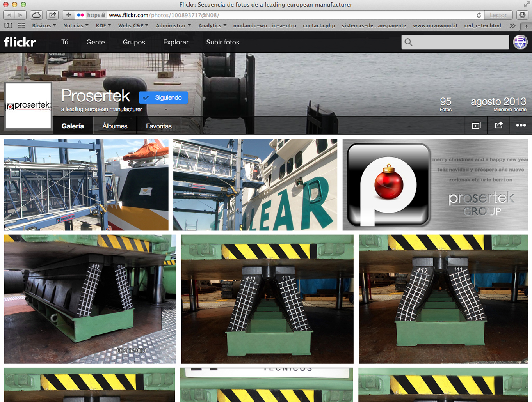
Task: Switch to the Galería tab
Action: pos(73,126)
